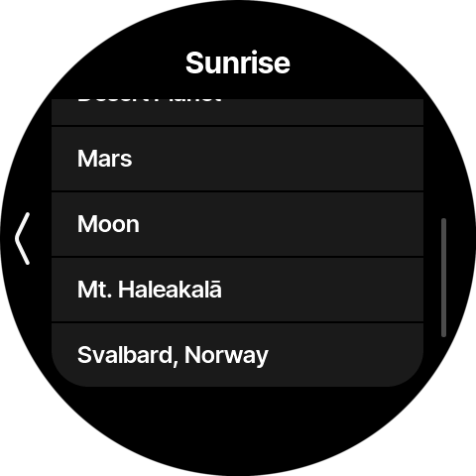Set sunrise location to Mars

(x=237, y=159)
